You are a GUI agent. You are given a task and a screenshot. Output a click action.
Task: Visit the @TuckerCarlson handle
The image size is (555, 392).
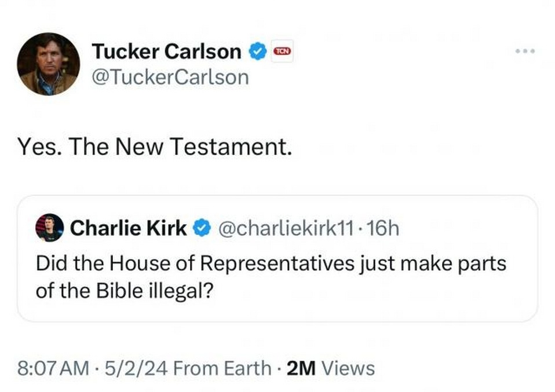pos(170,77)
